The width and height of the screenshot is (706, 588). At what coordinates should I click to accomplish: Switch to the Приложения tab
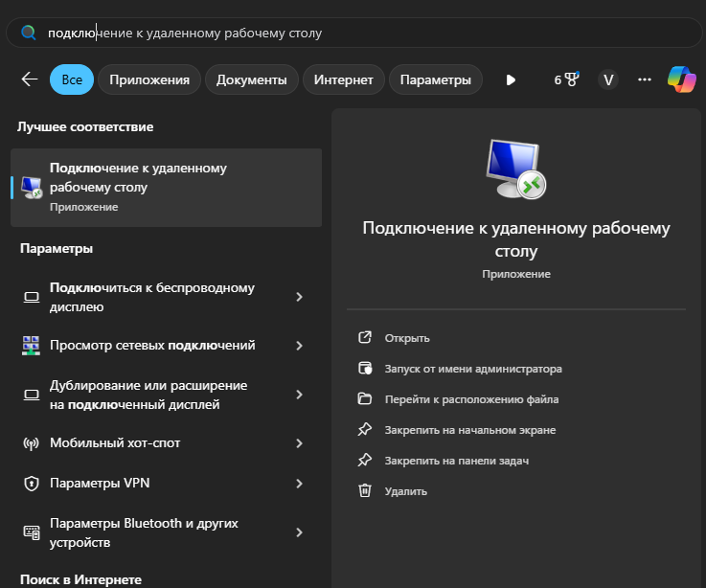click(x=149, y=79)
